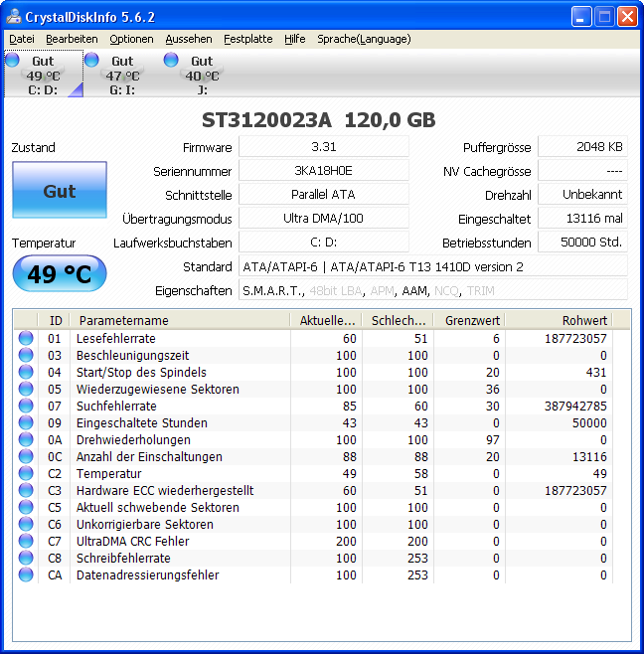Click the NV Cachegrösse field showing ----

(x=582, y=171)
